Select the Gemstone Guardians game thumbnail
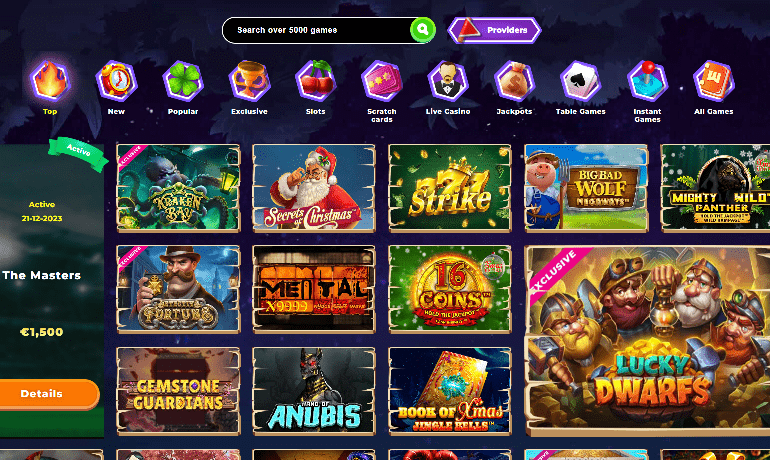 coord(178,391)
